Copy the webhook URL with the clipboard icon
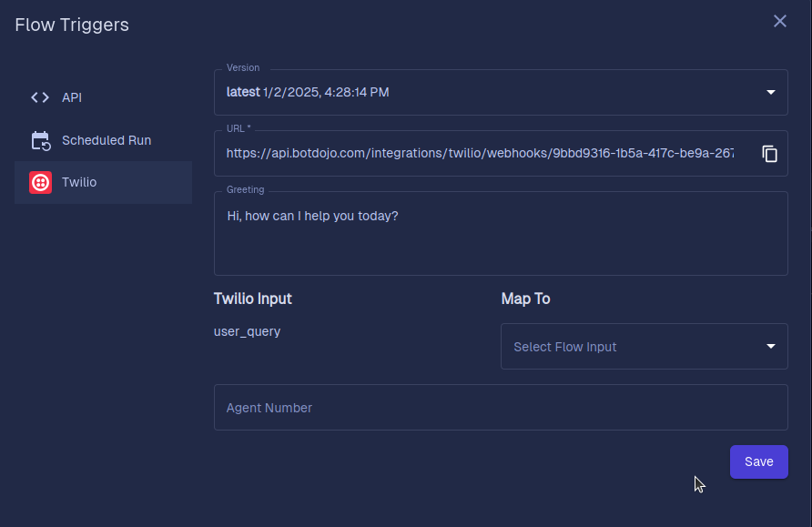The image size is (812, 527). click(x=769, y=154)
